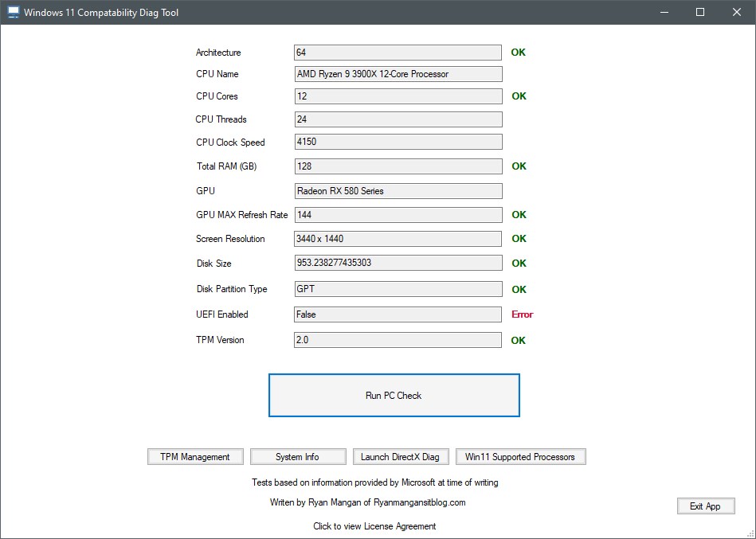Select the Screen Resolution field
Viewport: 756px width, 539px height.
point(398,239)
